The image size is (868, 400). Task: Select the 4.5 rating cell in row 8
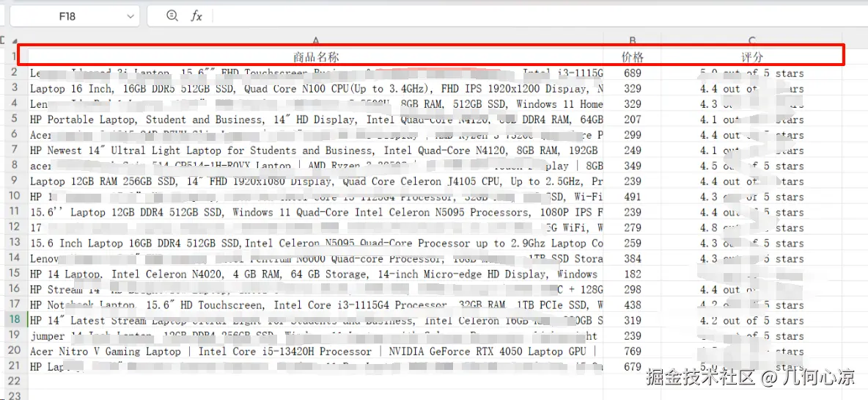point(751,166)
